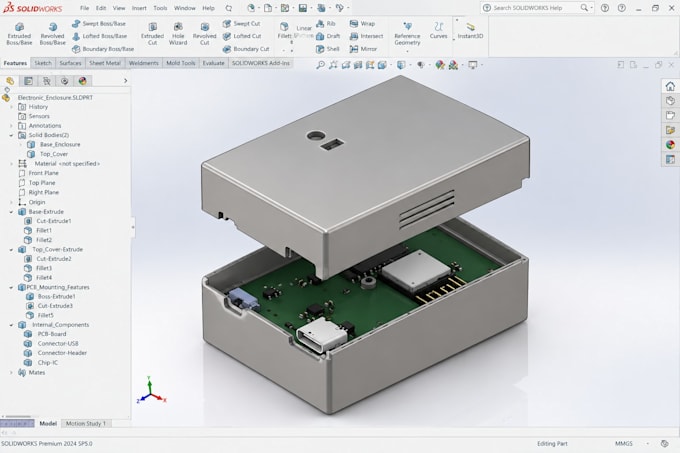
Task: Choose the Boundary Cut command
Action: tap(246, 49)
